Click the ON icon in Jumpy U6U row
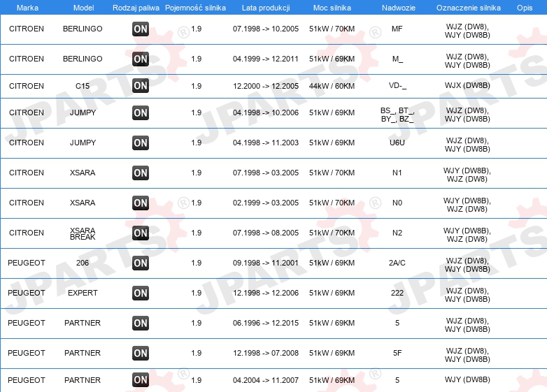 tap(141, 143)
